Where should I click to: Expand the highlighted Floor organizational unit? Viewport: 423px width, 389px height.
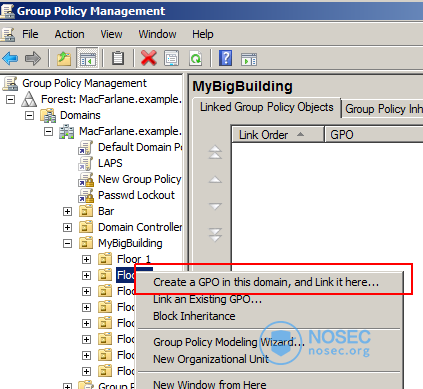click(x=86, y=275)
